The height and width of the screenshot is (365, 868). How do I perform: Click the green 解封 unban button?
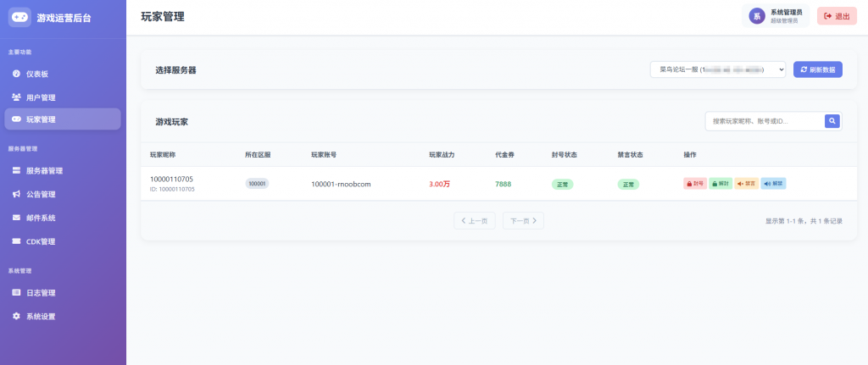click(720, 183)
